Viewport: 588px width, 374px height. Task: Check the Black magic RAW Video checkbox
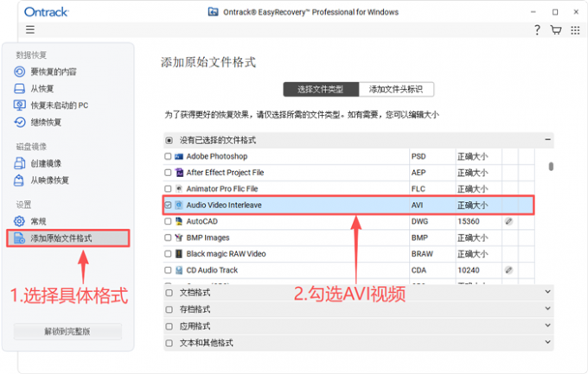coord(168,254)
